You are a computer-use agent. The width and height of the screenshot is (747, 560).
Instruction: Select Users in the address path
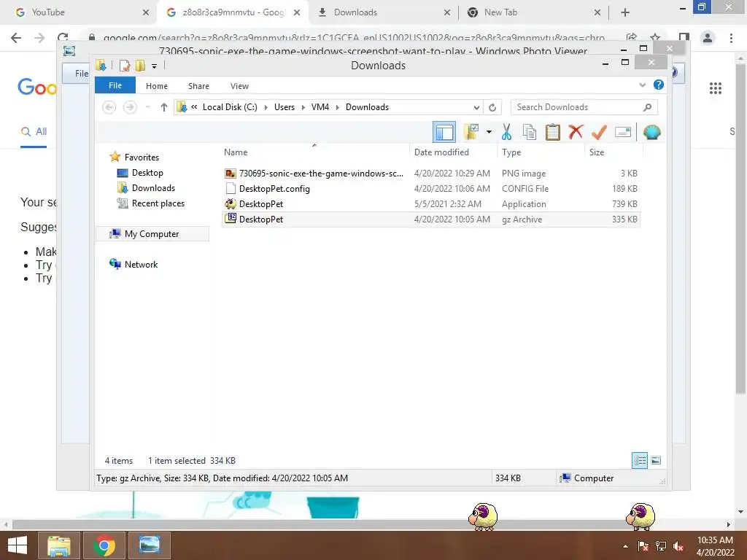tap(285, 107)
